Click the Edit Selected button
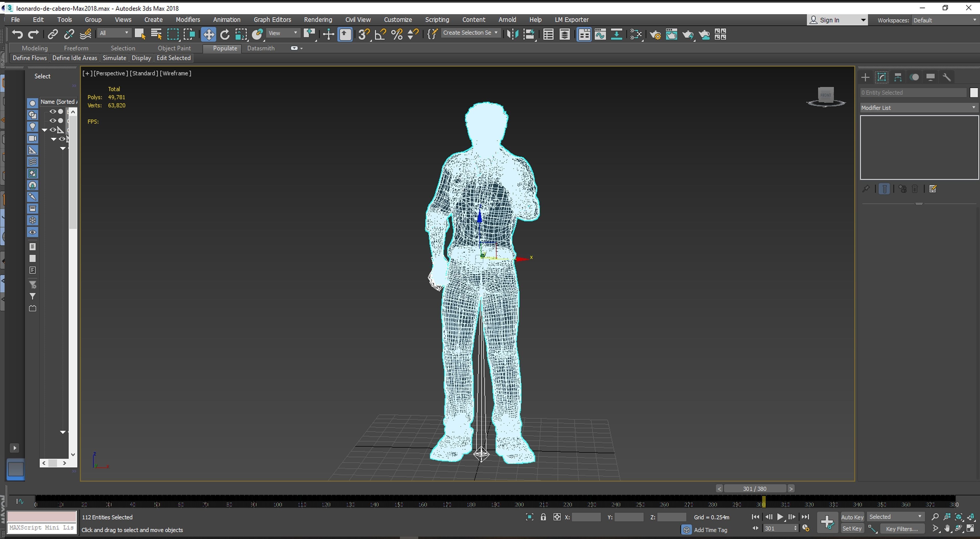 (x=174, y=58)
